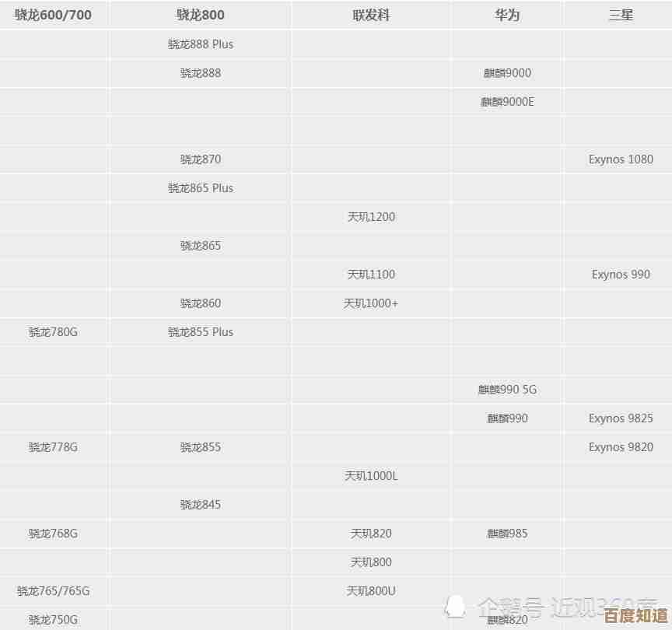Click the 骁龙870 entry
The height and width of the screenshot is (630, 672).
199,159
